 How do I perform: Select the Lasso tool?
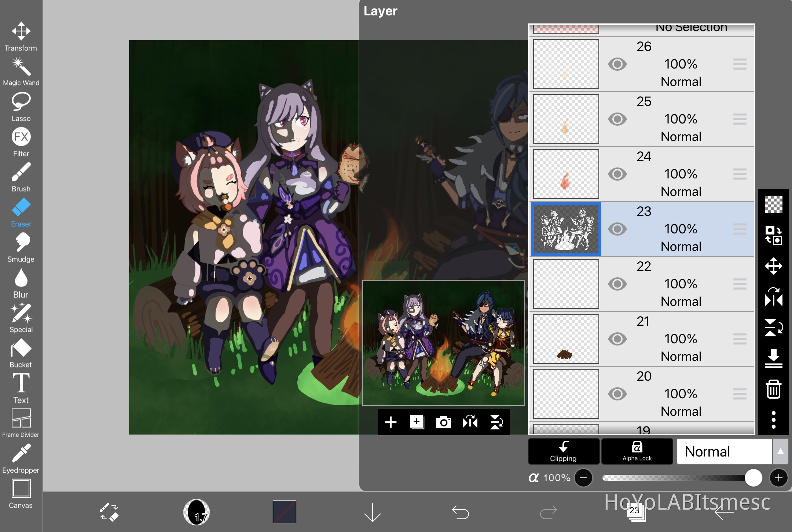(x=21, y=106)
